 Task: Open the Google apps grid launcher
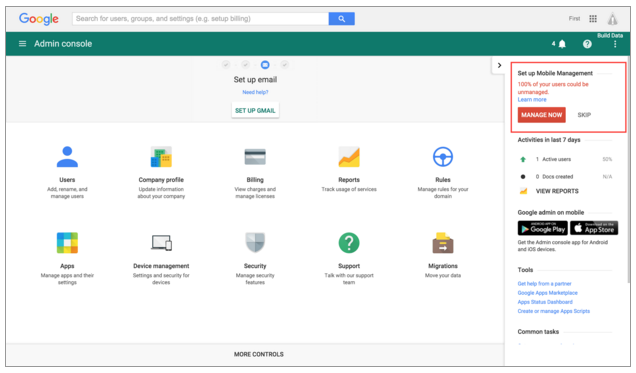pyautogui.click(x=593, y=19)
